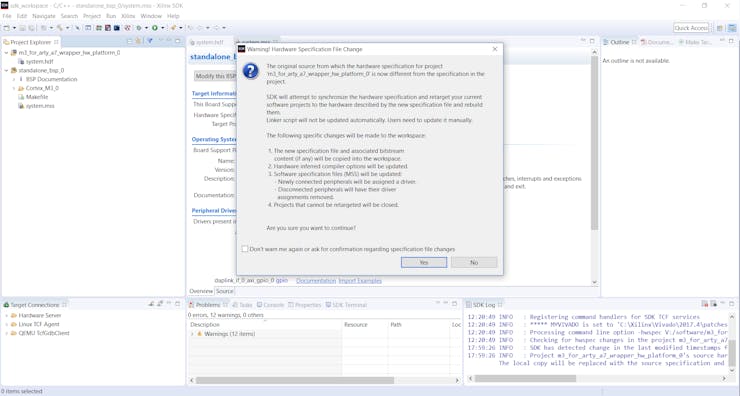Viewport: 740px width, 396px height.
Task: Click the editor vertical scrollbar
Action: point(595,142)
